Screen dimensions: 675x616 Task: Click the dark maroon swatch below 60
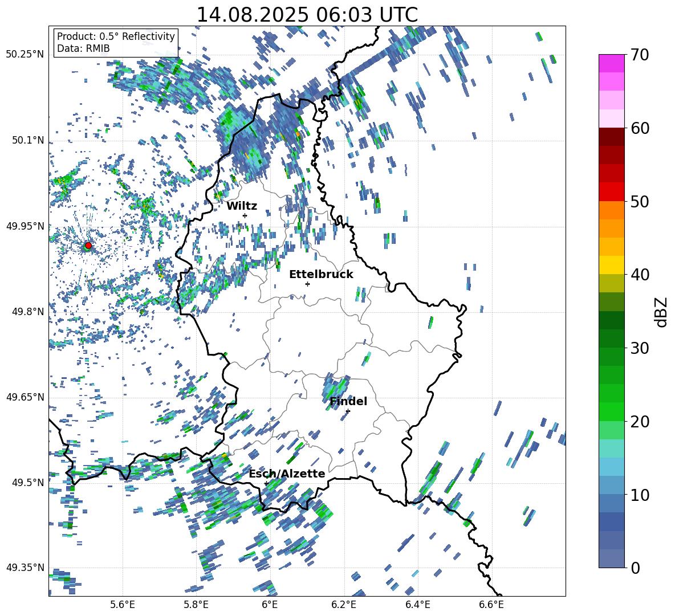(x=612, y=137)
